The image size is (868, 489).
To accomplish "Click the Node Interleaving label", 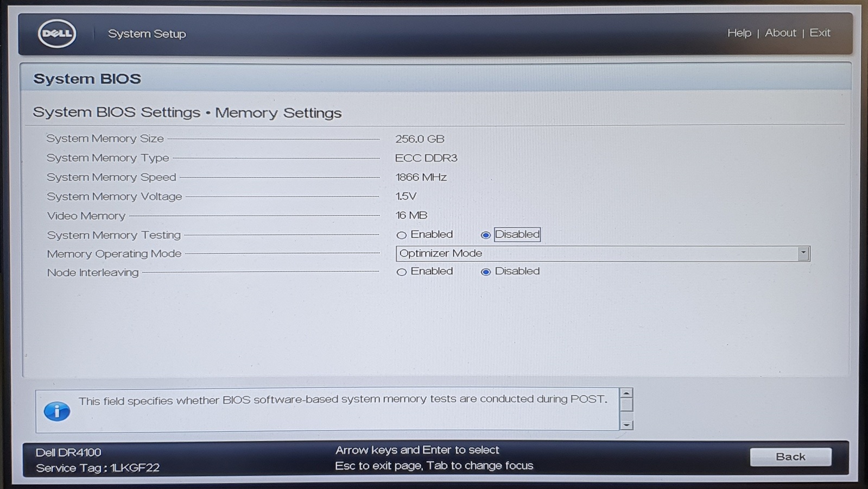I will tap(92, 273).
